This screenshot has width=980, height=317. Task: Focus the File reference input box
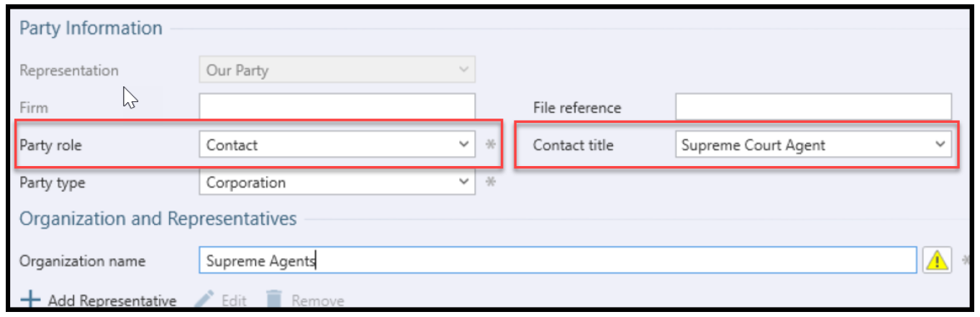pos(813,108)
